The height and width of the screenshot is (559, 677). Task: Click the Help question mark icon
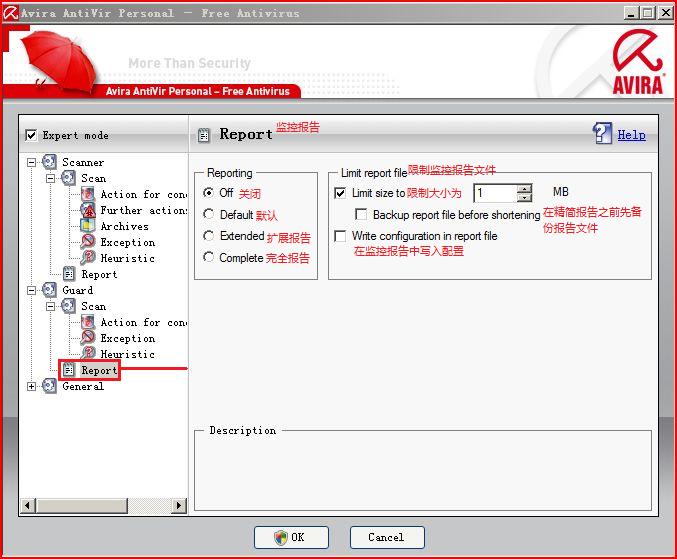(602, 133)
